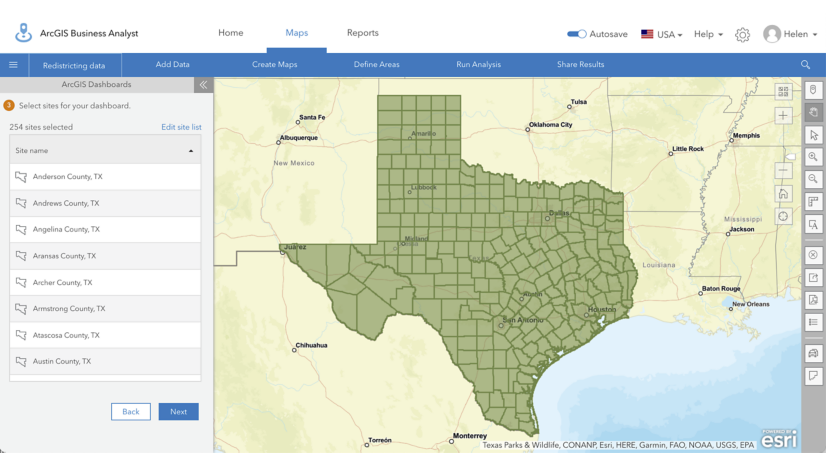Select Angelina County, TX row
Image resolution: width=826 pixels, height=465 pixels.
[x=105, y=230]
